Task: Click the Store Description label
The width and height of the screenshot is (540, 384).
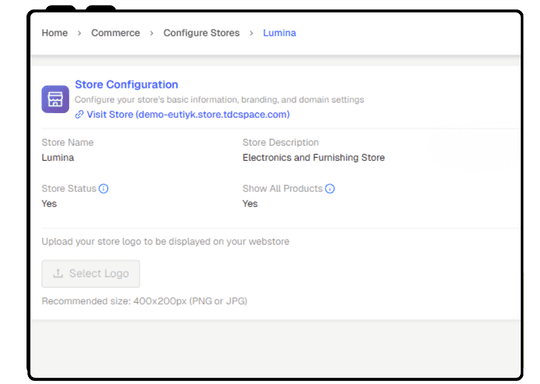Action: point(280,143)
